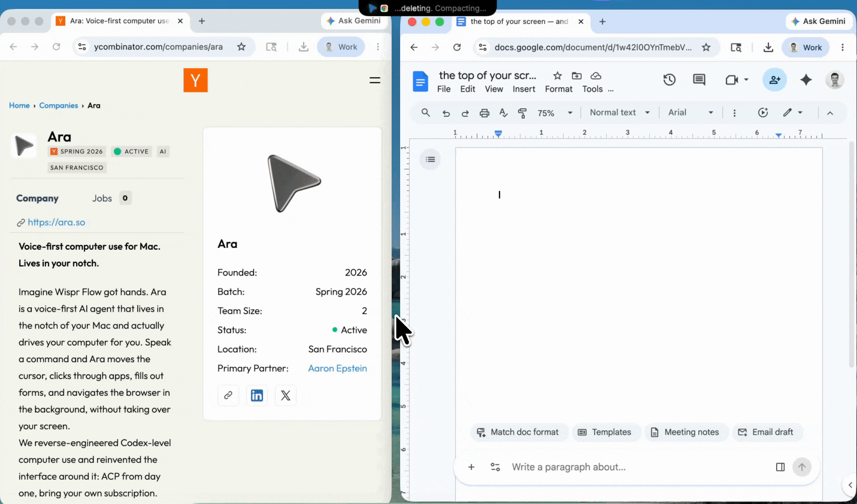This screenshot has width=857, height=504.
Task: Bookmark the ycombinator.com page with star
Action: (241, 47)
